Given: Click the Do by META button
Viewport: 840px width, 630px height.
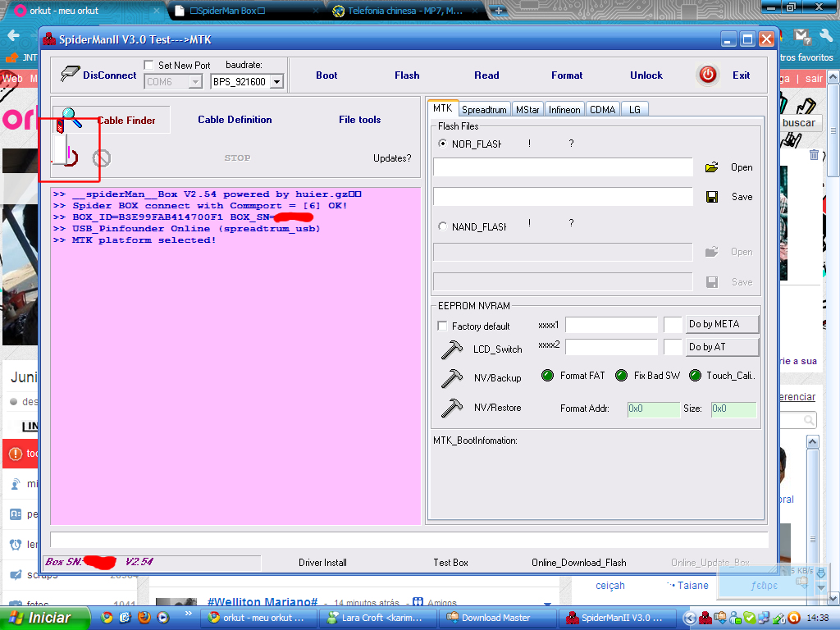Looking at the screenshot, I should 722,324.
